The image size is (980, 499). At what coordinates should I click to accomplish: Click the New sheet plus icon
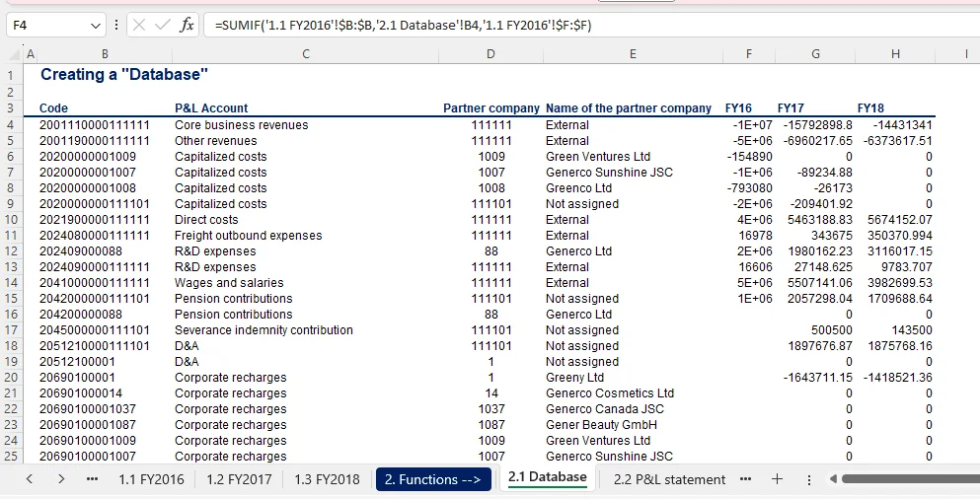coord(778,479)
